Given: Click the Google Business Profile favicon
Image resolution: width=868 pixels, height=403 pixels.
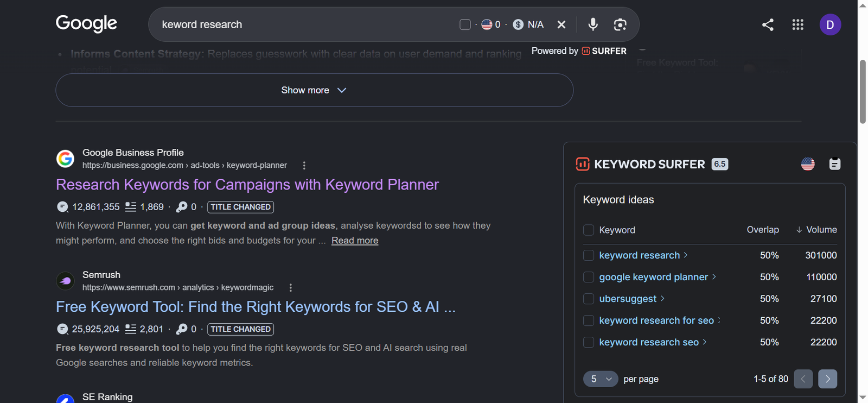Looking at the screenshot, I should pyautogui.click(x=65, y=159).
